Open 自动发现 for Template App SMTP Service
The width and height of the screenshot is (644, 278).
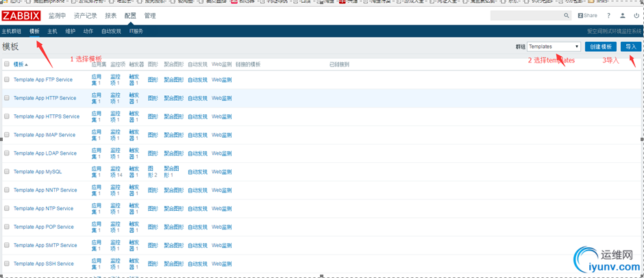[x=197, y=245]
